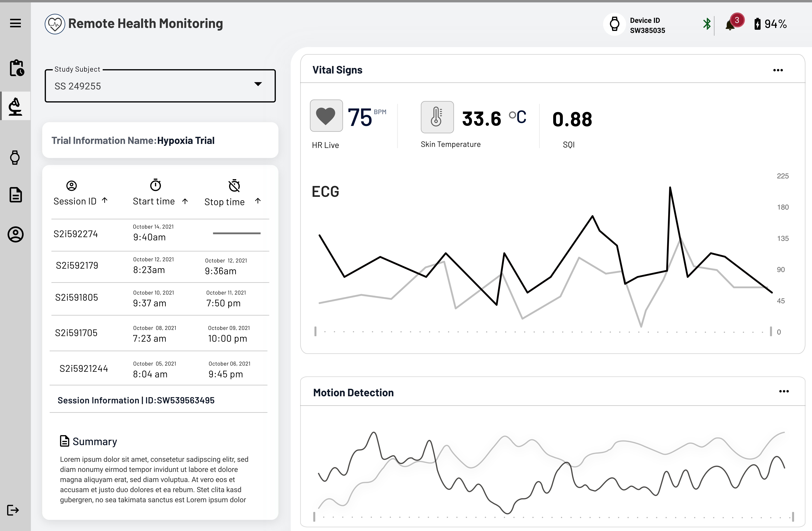Open Vital Signs more options menu
Image resolution: width=812 pixels, height=531 pixels.
click(778, 70)
